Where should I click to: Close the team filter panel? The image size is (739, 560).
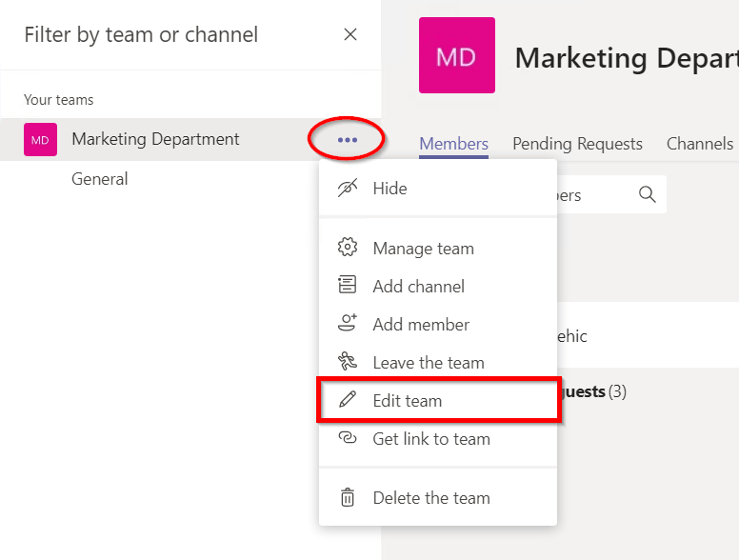[350, 35]
